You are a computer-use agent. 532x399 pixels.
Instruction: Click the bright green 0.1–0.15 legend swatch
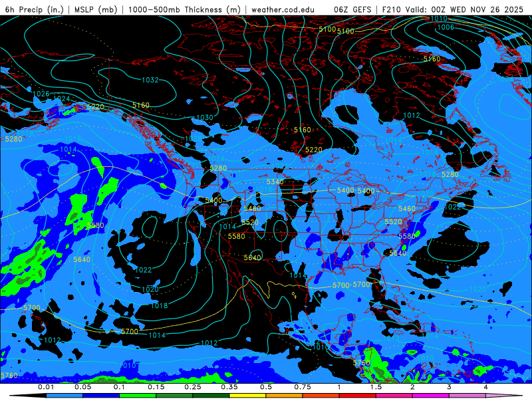click(138, 396)
